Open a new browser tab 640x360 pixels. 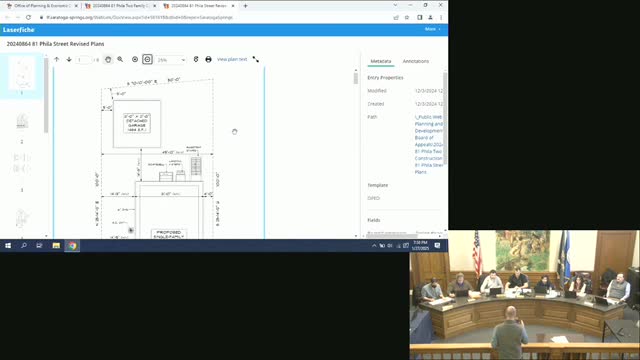coord(245,6)
